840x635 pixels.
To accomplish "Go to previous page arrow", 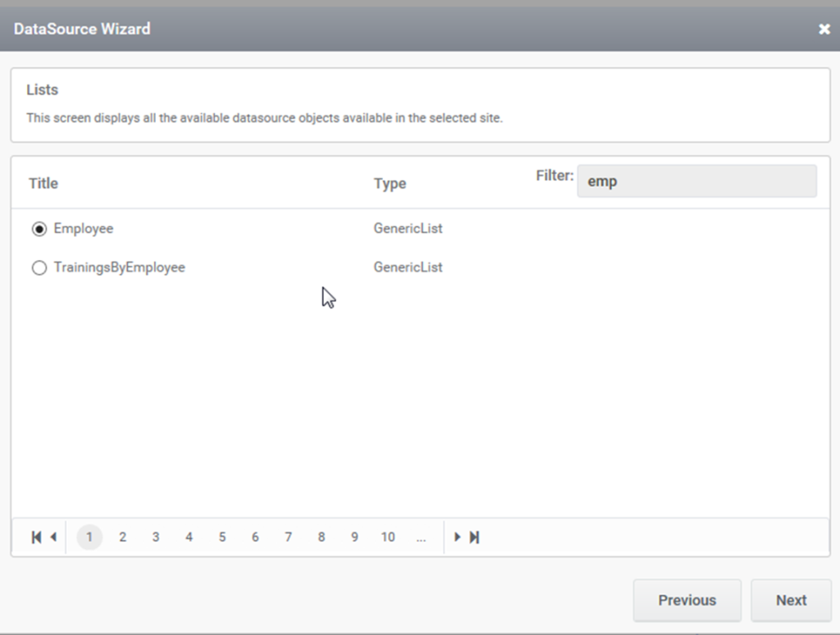I will pos(53,537).
